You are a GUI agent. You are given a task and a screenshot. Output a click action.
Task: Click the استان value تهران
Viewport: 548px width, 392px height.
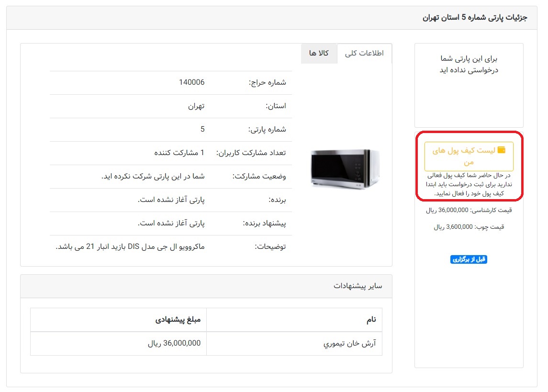pos(196,106)
